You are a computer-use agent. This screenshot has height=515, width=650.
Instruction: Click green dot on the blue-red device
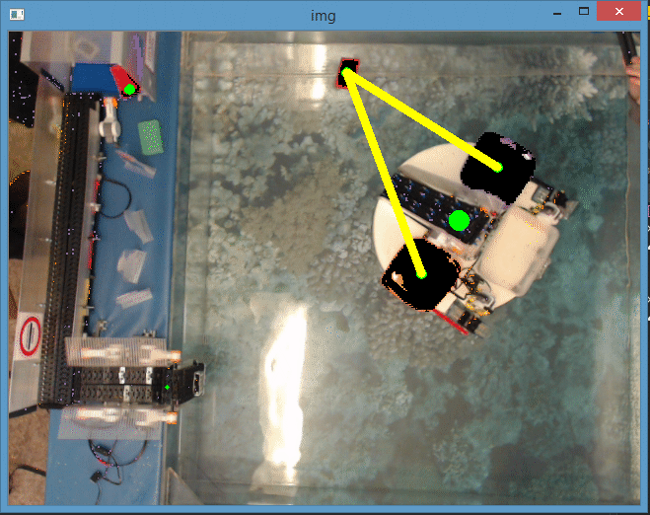tap(129, 89)
